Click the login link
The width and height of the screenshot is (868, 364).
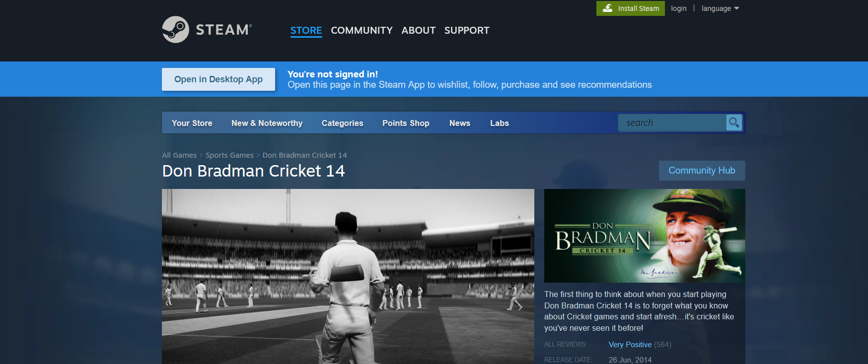[678, 8]
